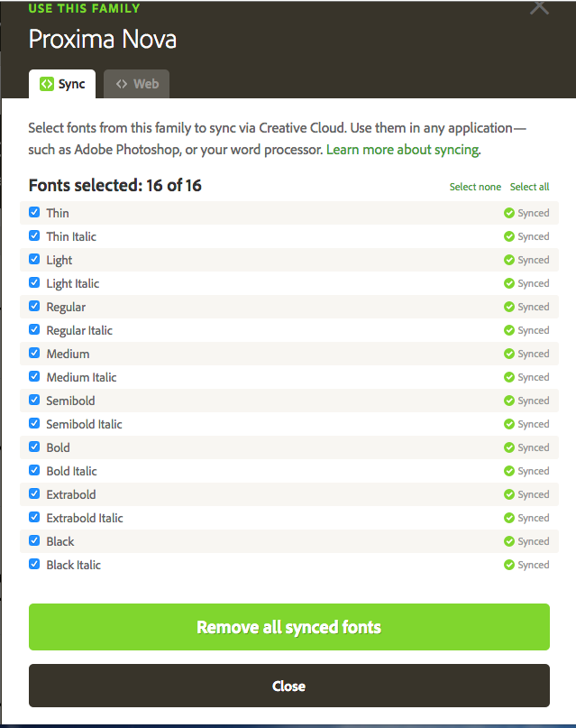This screenshot has height=728, width=576.
Task: Click the green Sync tab icon
Action: (x=46, y=84)
